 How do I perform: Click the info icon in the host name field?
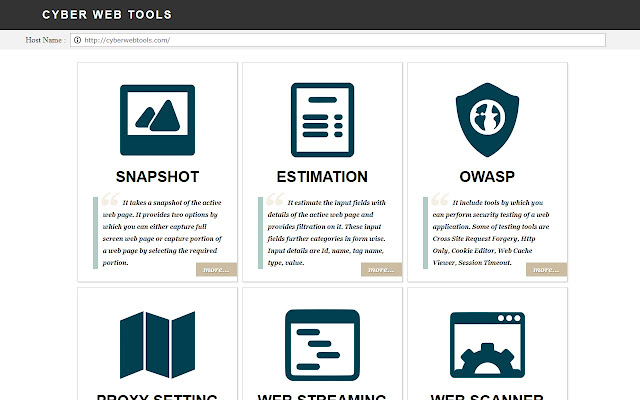[x=77, y=40]
